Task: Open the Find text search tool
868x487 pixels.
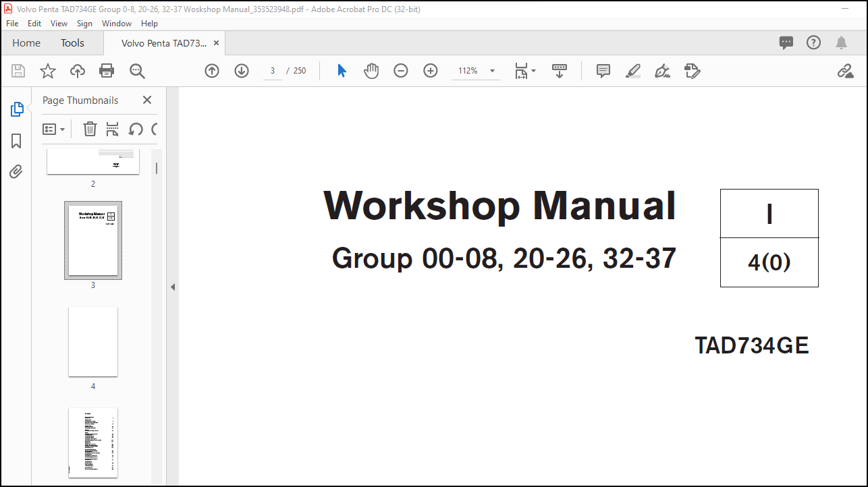Action: coord(138,71)
